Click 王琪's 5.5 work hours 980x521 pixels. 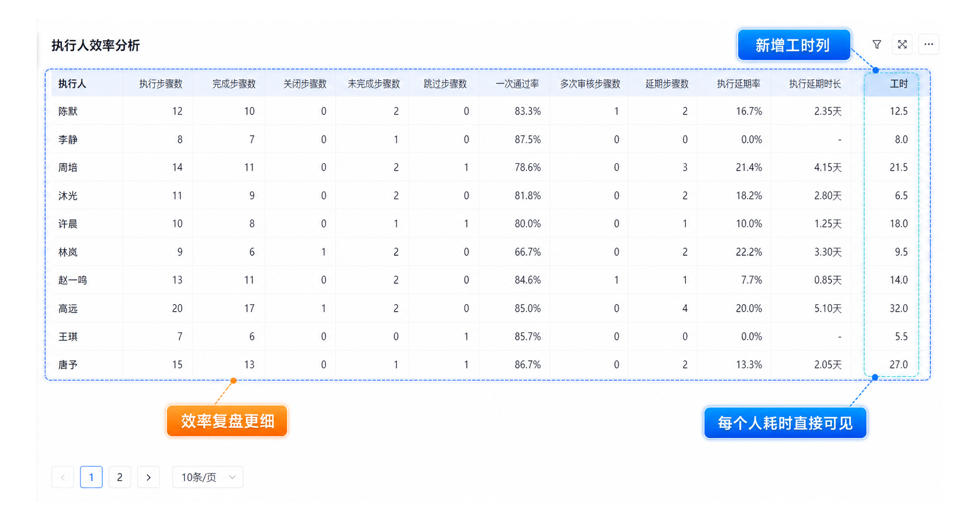(x=901, y=337)
